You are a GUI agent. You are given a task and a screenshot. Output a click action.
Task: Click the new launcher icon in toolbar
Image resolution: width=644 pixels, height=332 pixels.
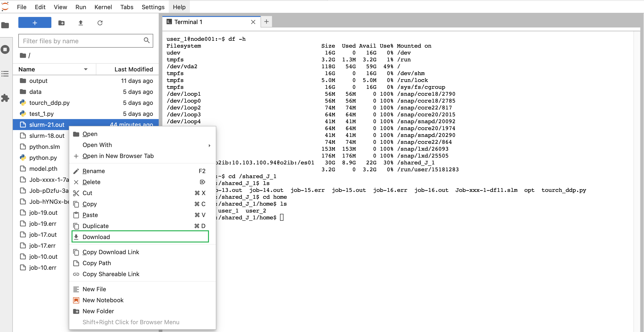[35, 23]
